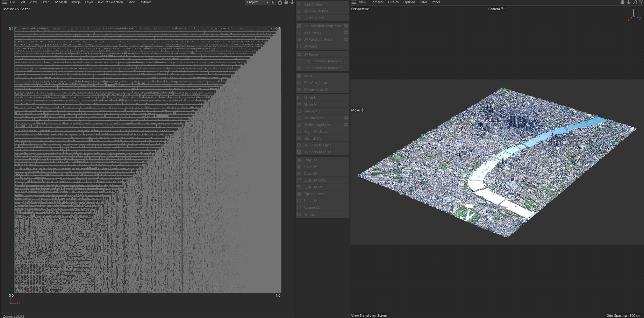Click the pan hand icon in UV editor
Viewport: 644px width, 318px height.
click(286, 2)
